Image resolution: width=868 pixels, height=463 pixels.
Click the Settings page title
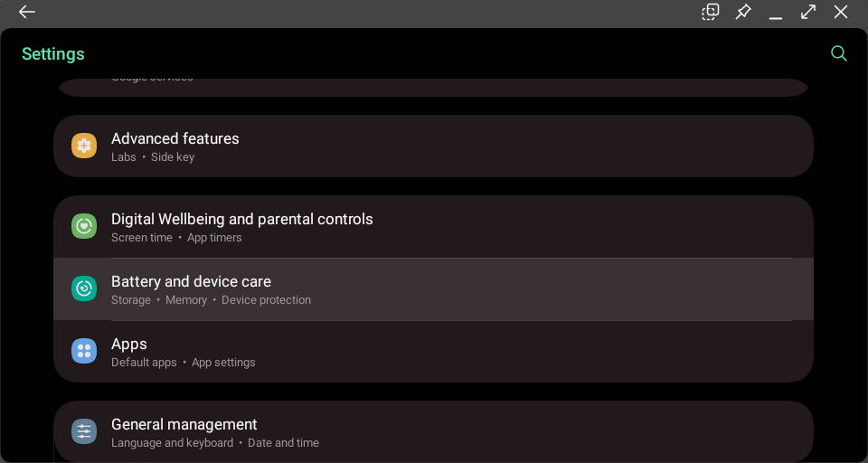pos(53,54)
